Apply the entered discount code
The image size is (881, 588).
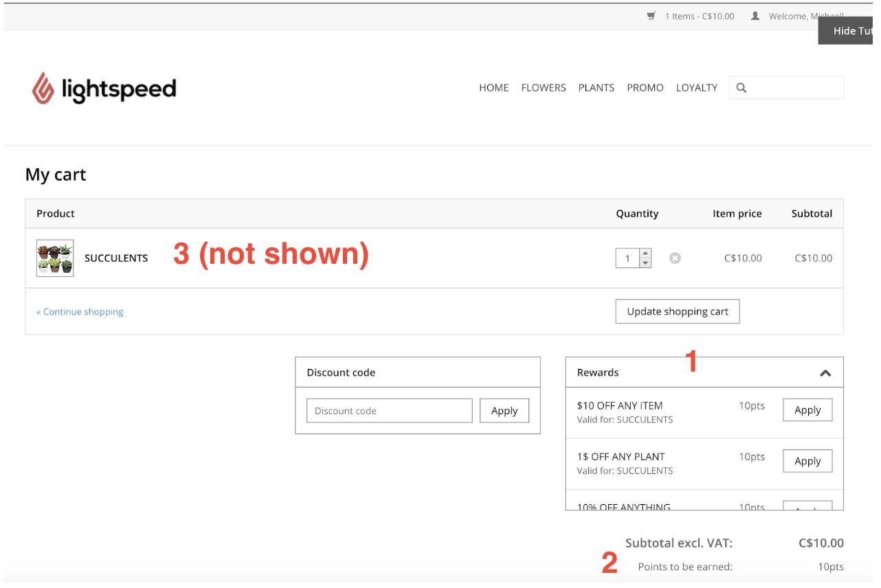pyautogui.click(x=504, y=411)
